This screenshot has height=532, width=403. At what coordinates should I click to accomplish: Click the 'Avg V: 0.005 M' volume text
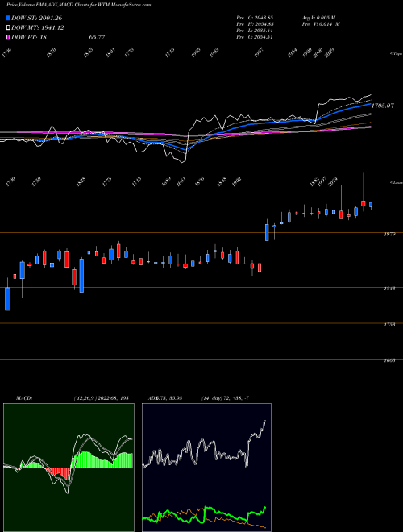(321, 18)
